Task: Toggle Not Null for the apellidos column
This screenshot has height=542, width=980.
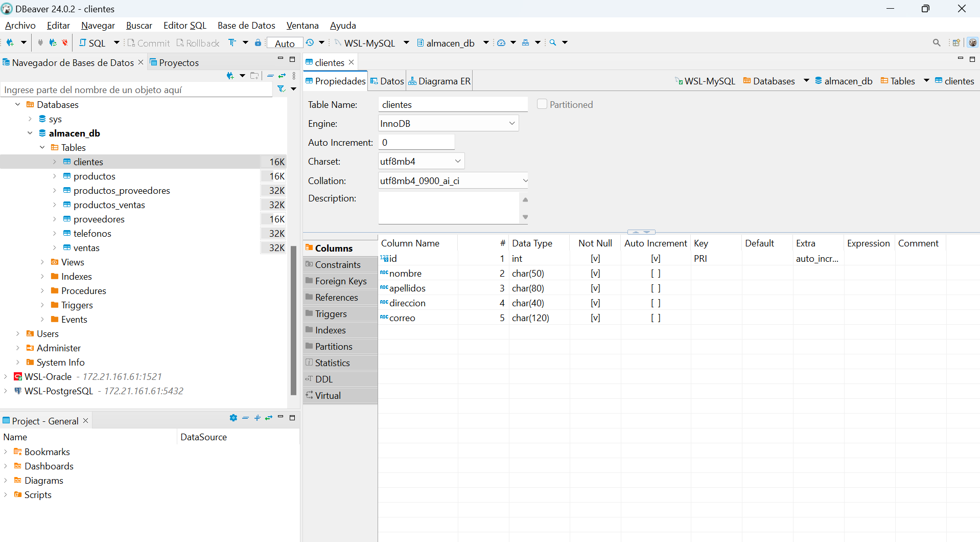Action: [595, 288]
